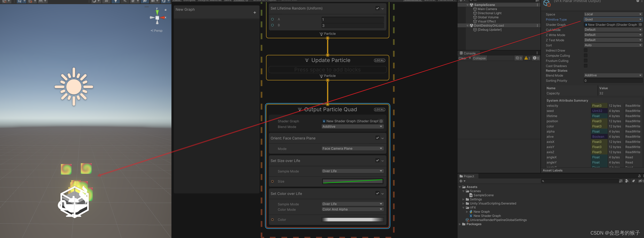
Task: Enable the Indirect Draw checkbox
Action: [x=586, y=50]
